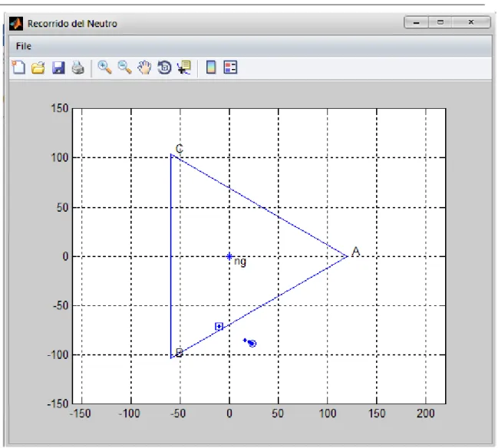Click the square marker on line AB
This screenshot has height=448, width=498.
219,326
